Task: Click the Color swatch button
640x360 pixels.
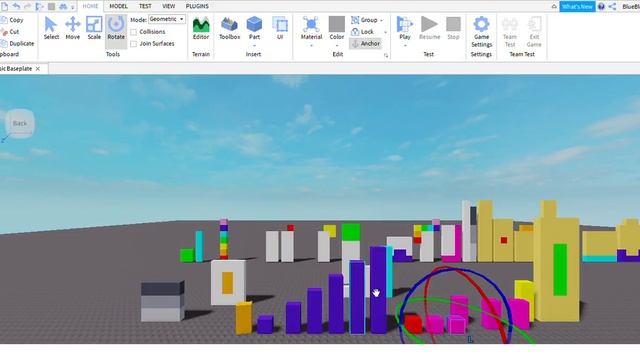Action: [x=337, y=24]
